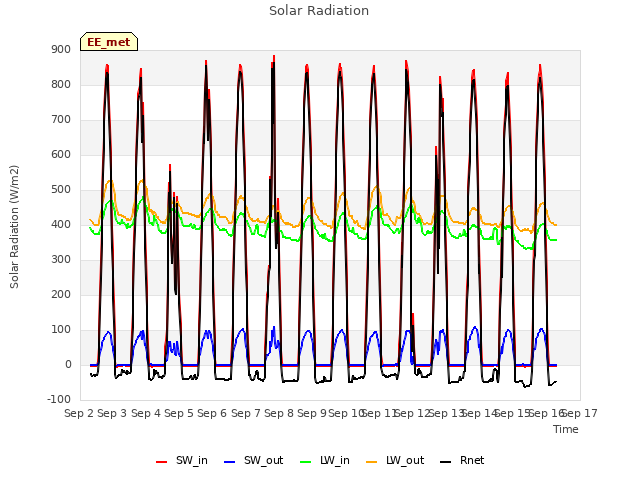Click the red SW_in legend swatch
The image size is (640, 480).
tap(162, 462)
